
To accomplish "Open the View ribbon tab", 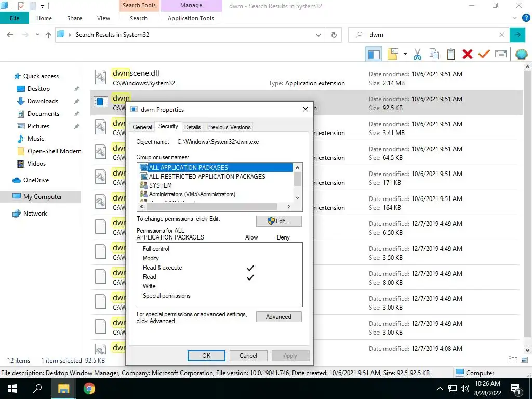I will [x=103, y=18].
